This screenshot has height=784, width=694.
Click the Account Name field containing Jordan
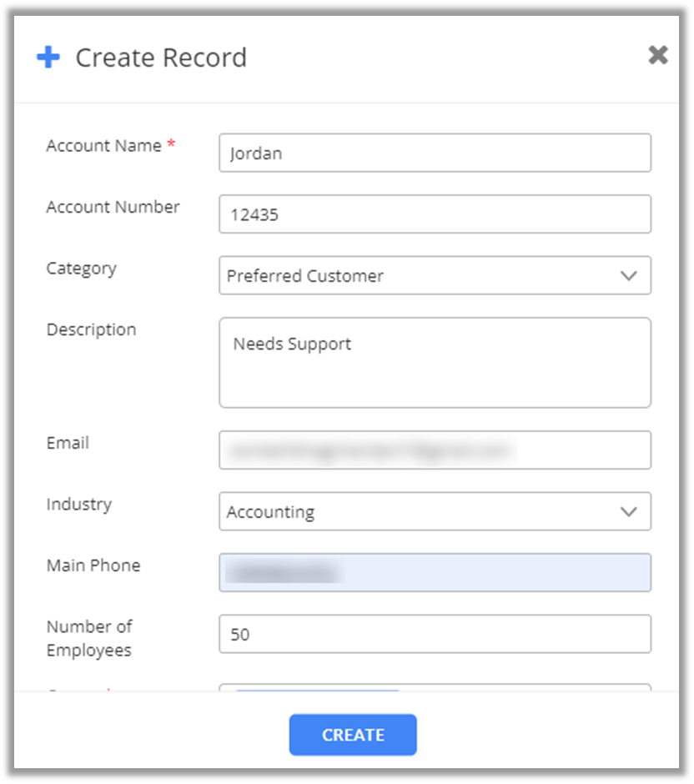tap(435, 153)
